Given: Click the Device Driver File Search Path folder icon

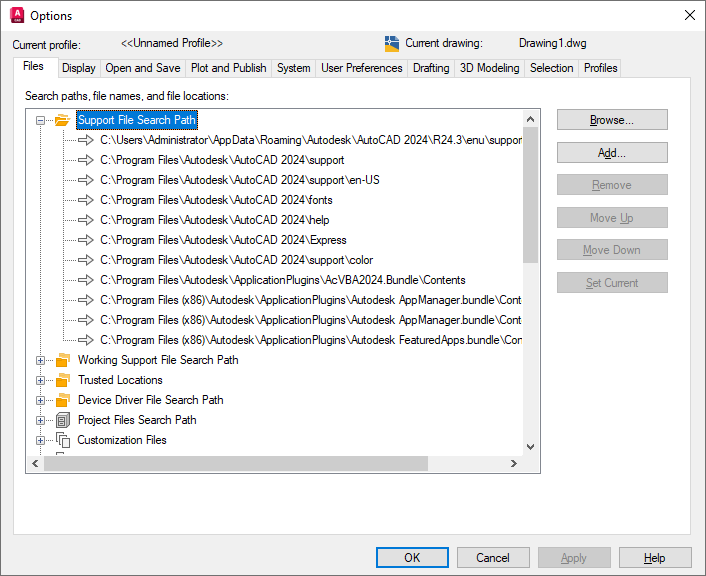Looking at the screenshot, I should (x=63, y=400).
